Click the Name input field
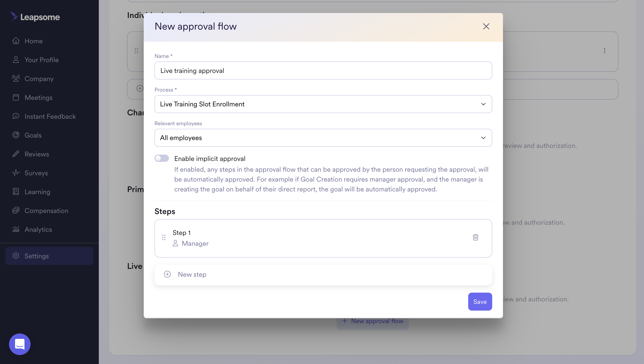 (323, 70)
